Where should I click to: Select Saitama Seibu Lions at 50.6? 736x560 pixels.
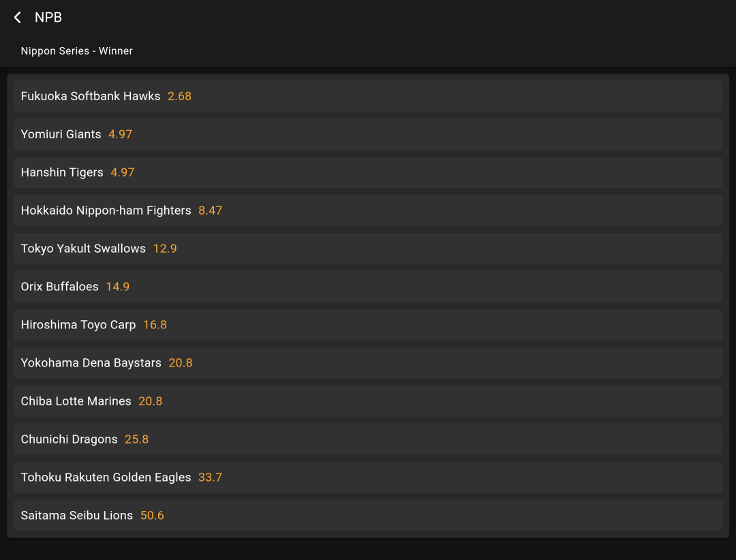(x=367, y=516)
